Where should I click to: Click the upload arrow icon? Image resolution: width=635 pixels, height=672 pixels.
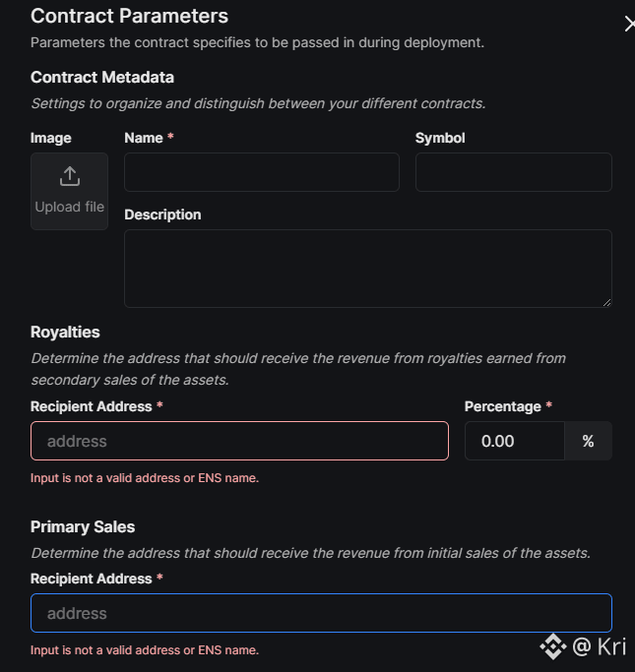(69, 176)
